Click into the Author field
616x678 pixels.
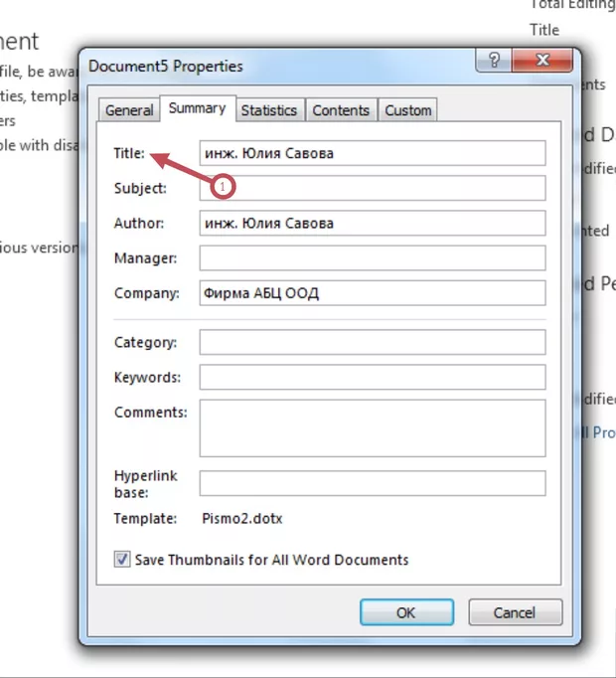tap(373, 223)
